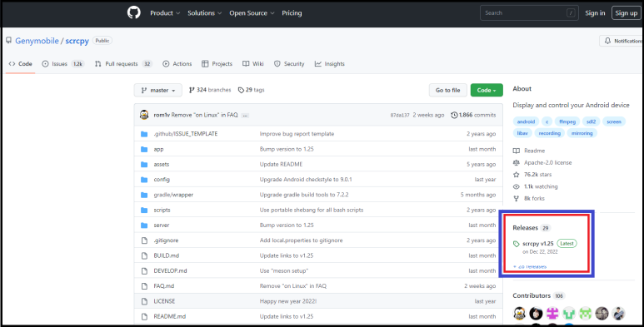The width and height of the screenshot is (644, 327).
Task: Select the android topic tag
Action: 526,121
